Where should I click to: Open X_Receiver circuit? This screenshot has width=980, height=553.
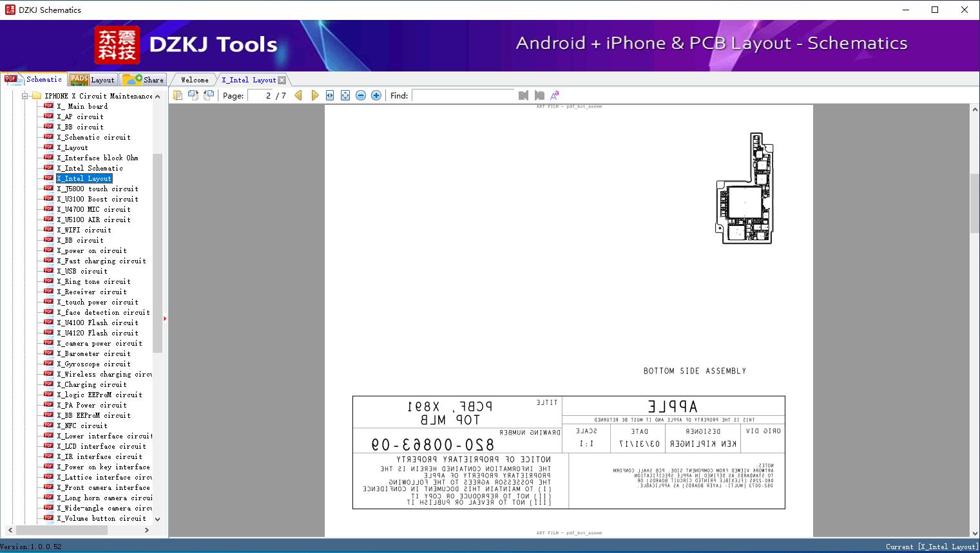tap(91, 292)
